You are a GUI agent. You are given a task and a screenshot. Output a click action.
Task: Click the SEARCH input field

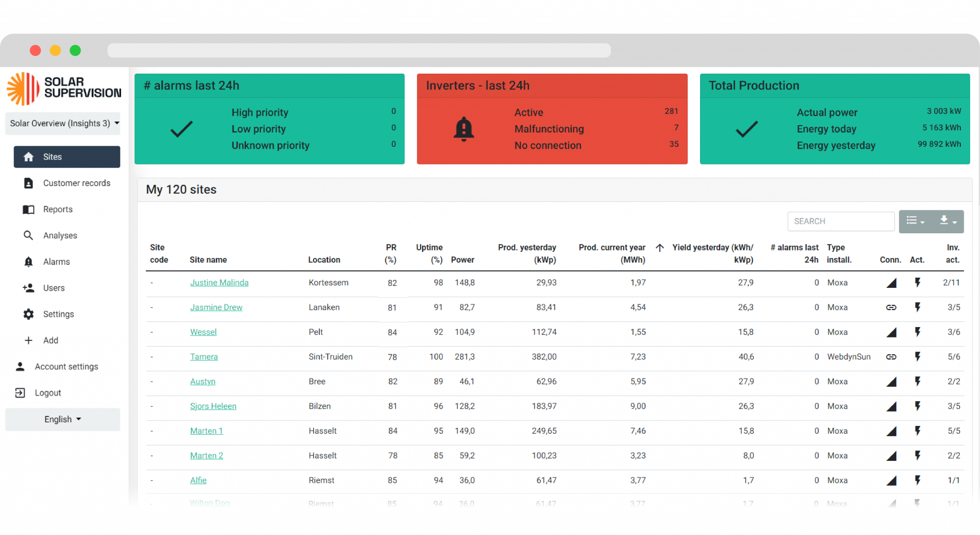coord(840,221)
